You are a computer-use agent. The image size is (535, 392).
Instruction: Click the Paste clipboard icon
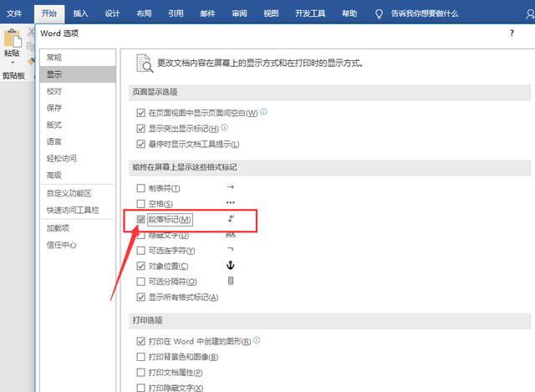(13, 38)
